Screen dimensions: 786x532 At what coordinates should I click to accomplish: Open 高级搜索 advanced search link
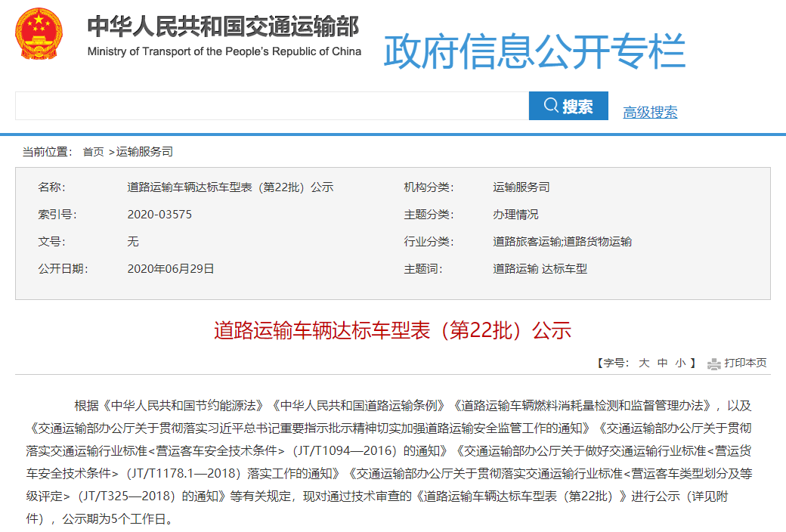[650, 112]
